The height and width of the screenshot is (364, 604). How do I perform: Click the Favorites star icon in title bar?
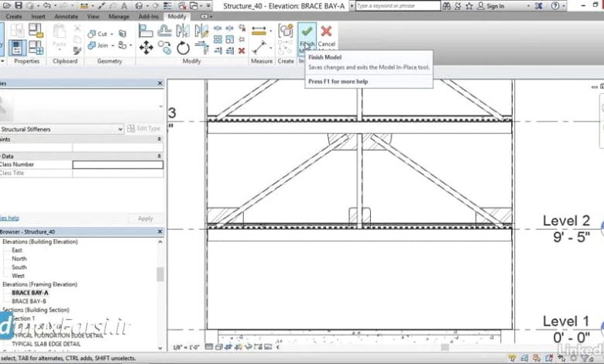tap(468, 5)
